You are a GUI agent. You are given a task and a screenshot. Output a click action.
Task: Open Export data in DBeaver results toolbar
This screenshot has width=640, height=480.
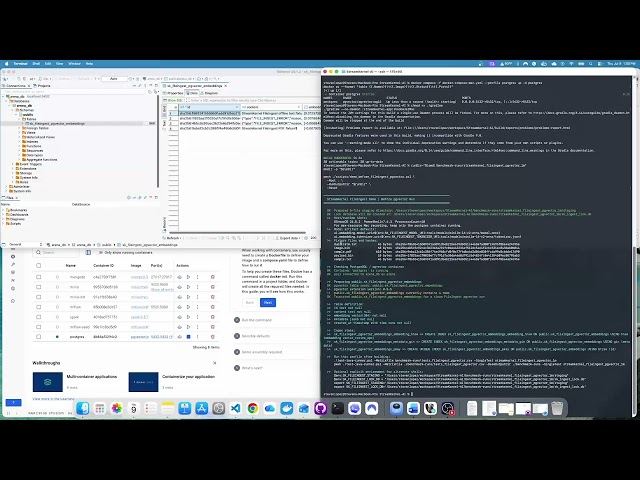tap(288, 238)
